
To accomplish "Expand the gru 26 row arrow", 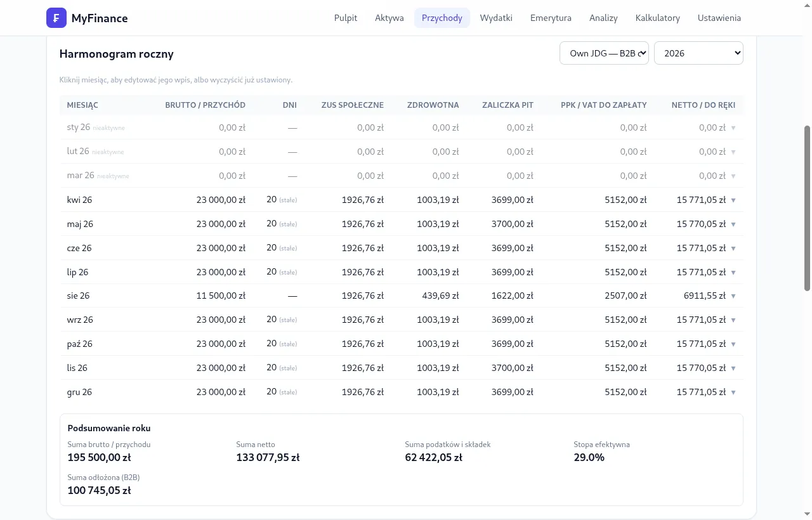I will point(733,393).
